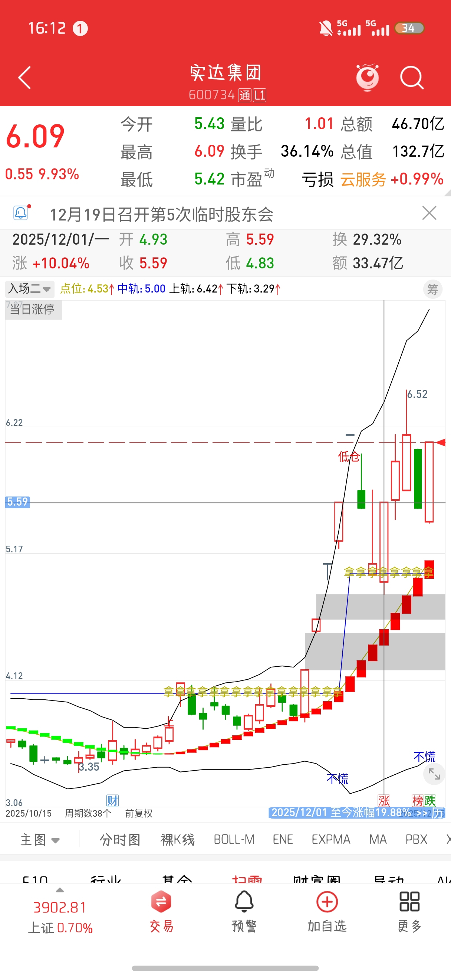The height and width of the screenshot is (980, 451).
Task: Select the PBX indicator
Action: pyautogui.click(x=417, y=840)
